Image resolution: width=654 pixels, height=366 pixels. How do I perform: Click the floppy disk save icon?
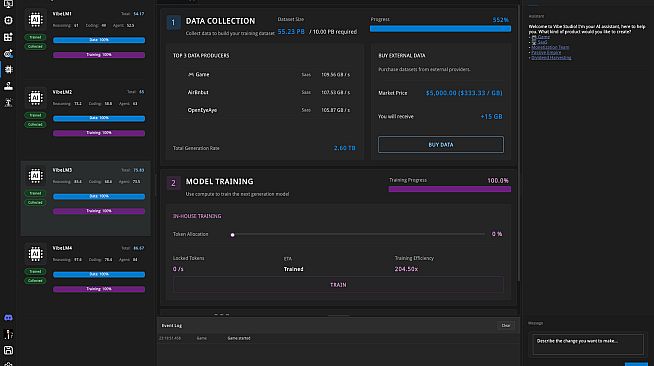click(x=8, y=350)
